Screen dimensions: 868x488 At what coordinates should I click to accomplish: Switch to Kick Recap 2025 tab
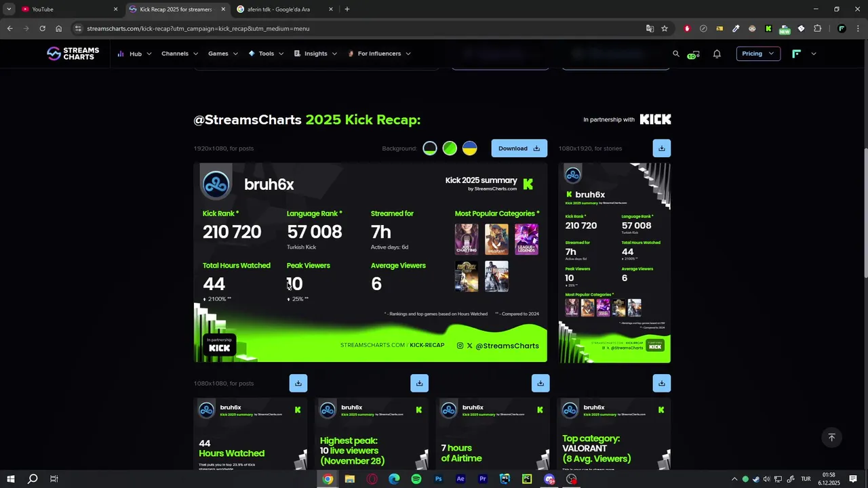[x=178, y=9]
